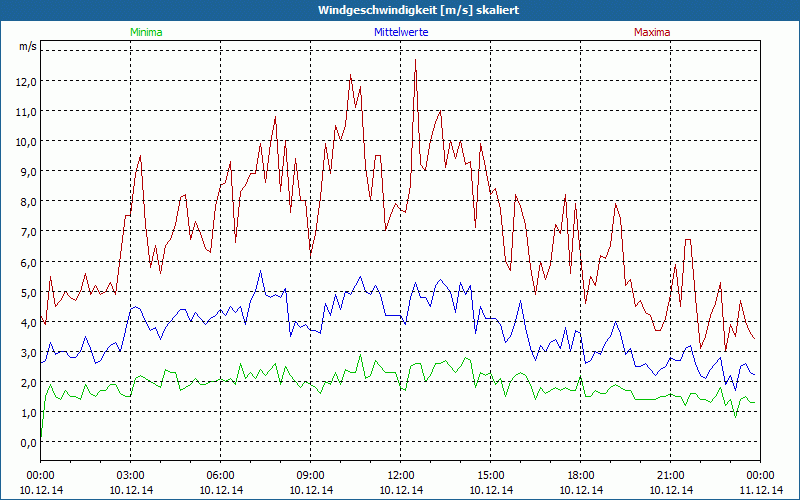Click the green Minima legend label
800x500 pixels.
point(146,32)
